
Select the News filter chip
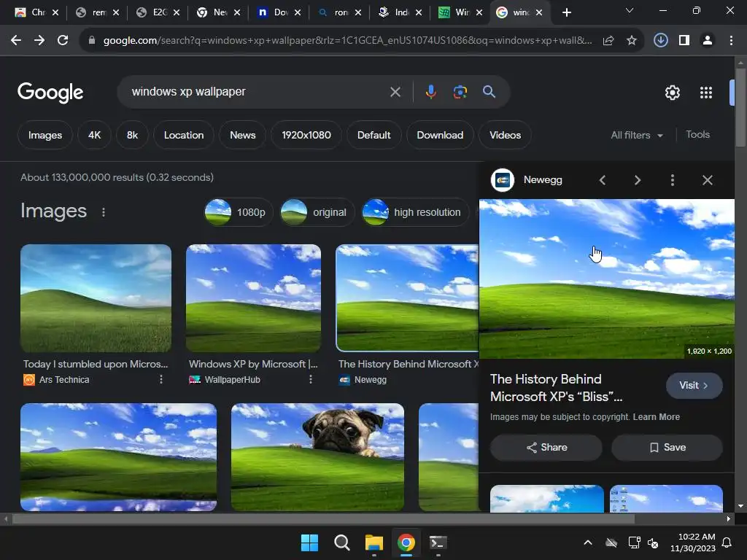tap(242, 135)
